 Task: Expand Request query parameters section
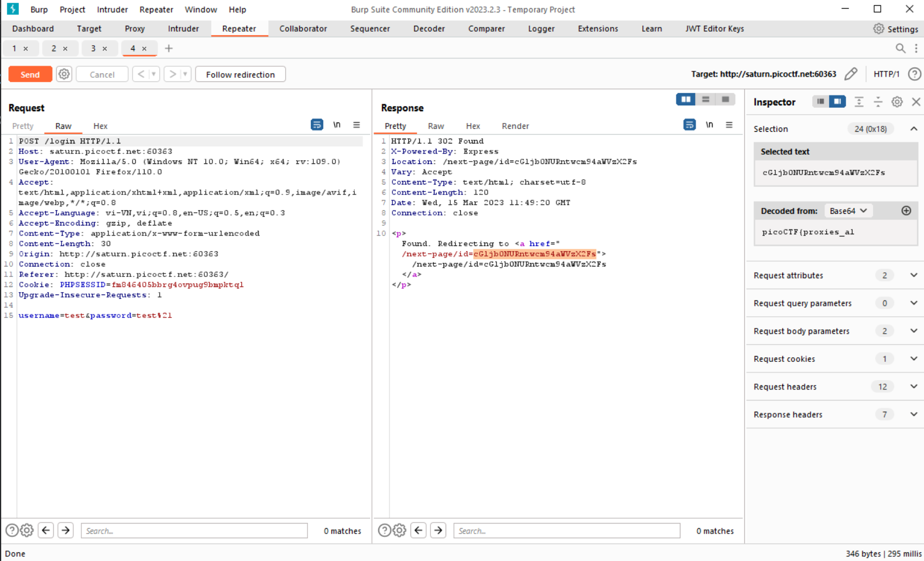pyautogui.click(x=913, y=303)
